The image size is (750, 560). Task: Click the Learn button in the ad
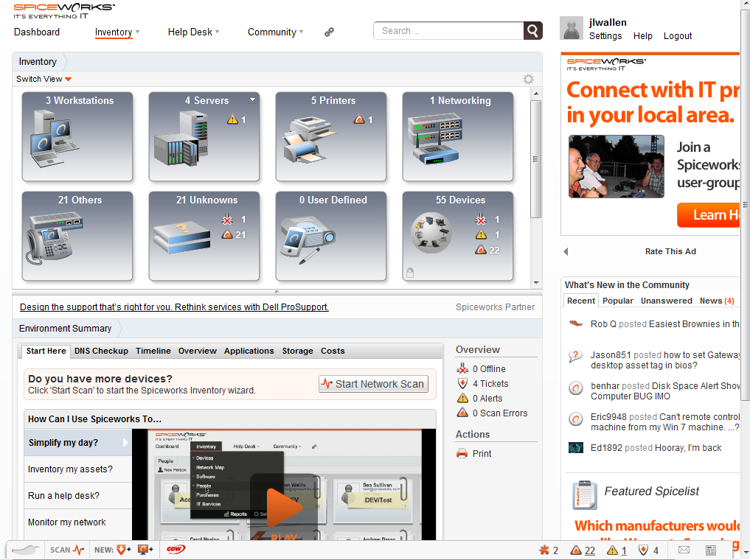tap(709, 215)
